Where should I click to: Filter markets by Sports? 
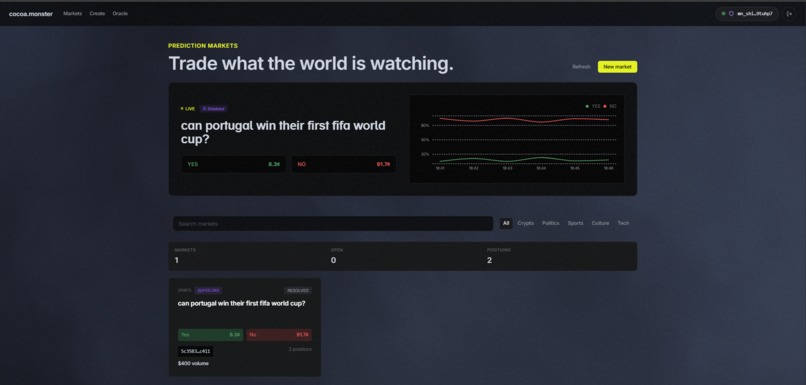[575, 224]
